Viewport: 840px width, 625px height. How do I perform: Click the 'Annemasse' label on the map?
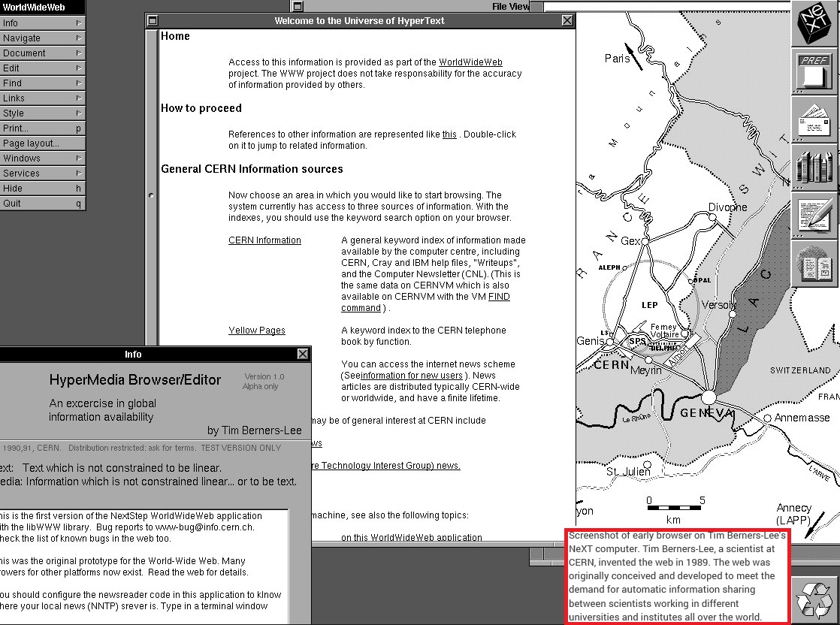[802, 417]
